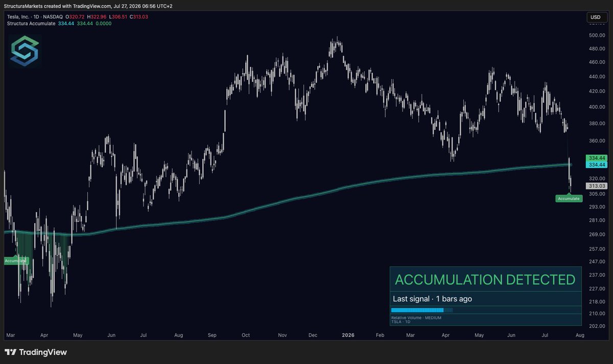
Task: Click the 293.00 price axis label
Action: 597,206
